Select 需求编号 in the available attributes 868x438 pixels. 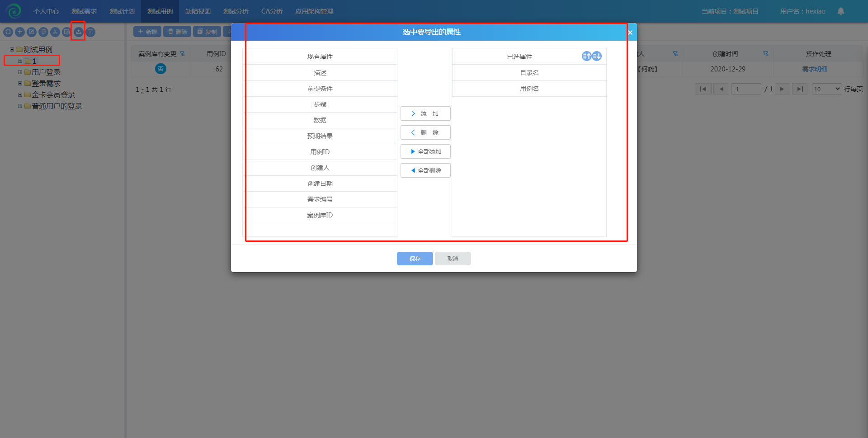pyautogui.click(x=320, y=199)
